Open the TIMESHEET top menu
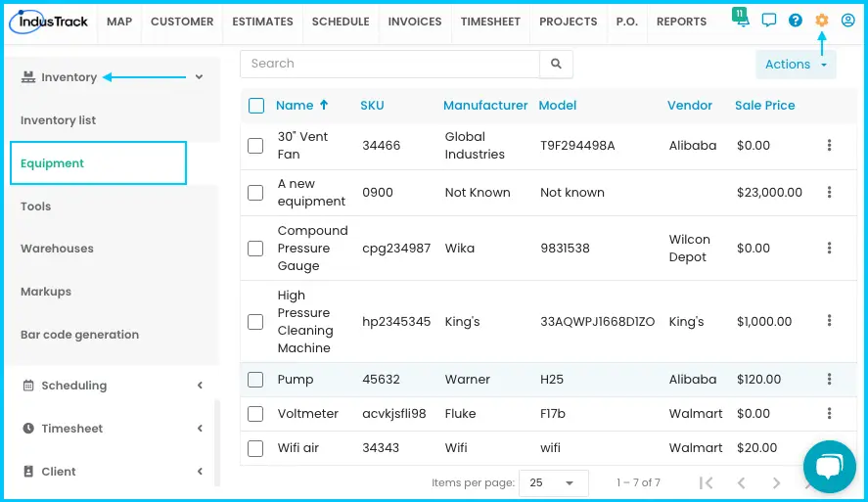This screenshot has height=502, width=868. tap(490, 22)
